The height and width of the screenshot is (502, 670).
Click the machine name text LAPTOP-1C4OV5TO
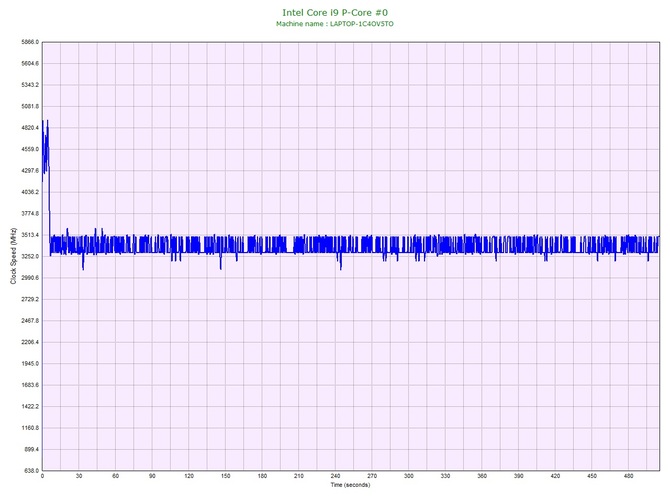pyautogui.click(x=361, y=24)
